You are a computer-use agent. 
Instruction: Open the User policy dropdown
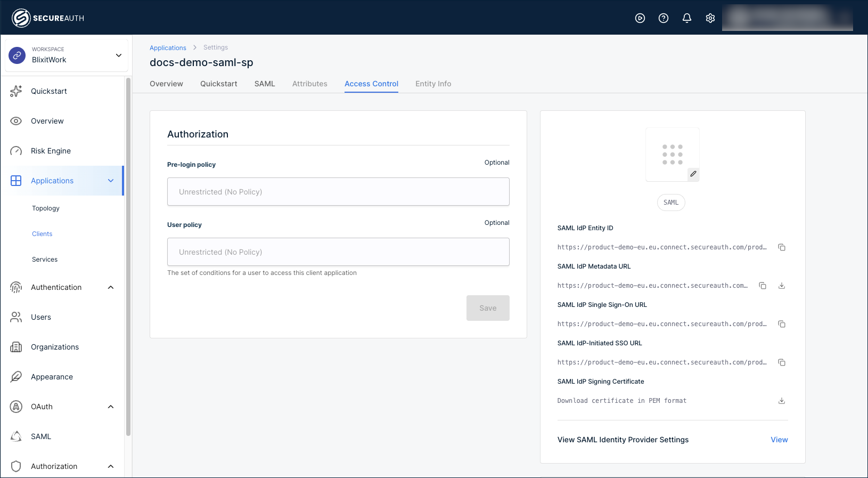(x=338, y=252)
